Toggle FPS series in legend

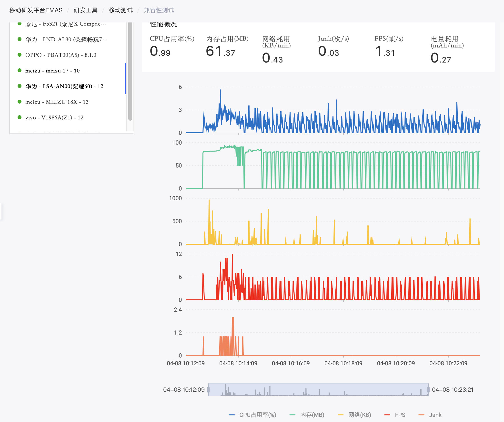click(395, 415)
